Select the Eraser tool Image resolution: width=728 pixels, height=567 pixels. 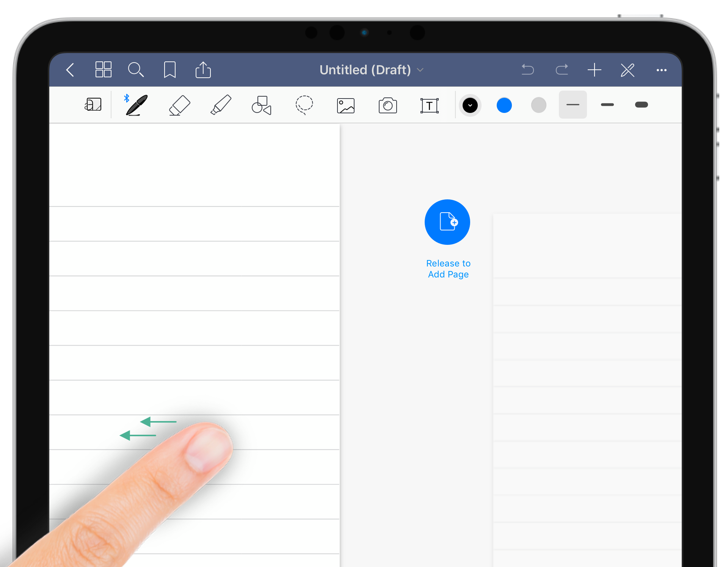179,105
